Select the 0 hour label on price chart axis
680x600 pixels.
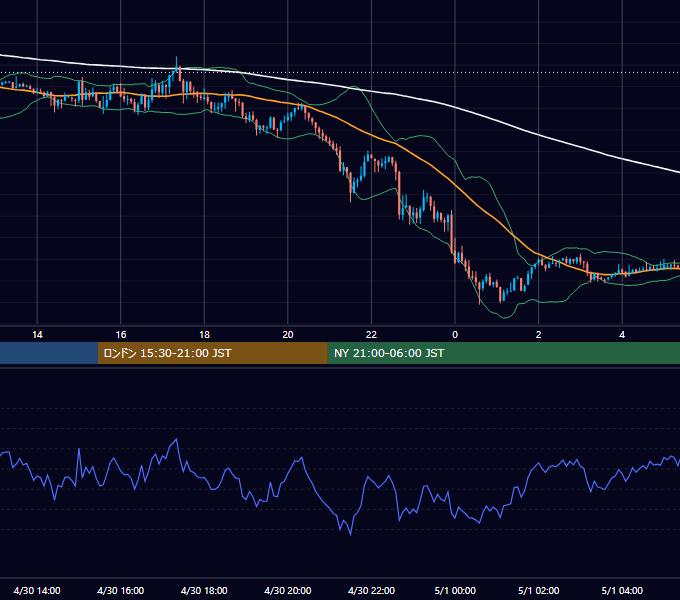point(455,335)
